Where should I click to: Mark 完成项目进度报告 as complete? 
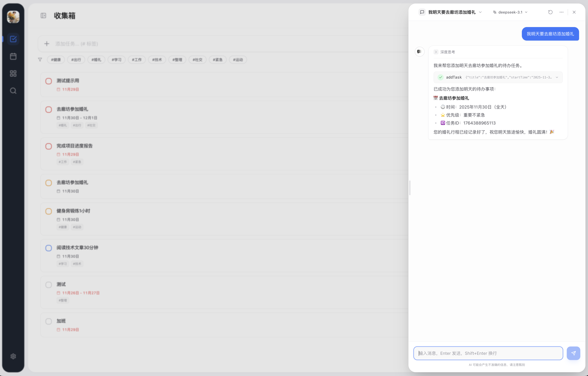pyautogui.click(x=49, y=146)
